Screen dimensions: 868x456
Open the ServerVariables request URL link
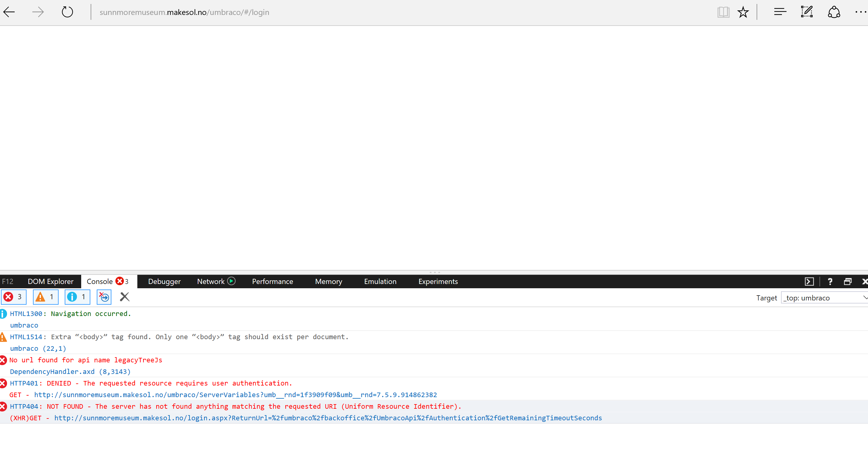point(235,394)
